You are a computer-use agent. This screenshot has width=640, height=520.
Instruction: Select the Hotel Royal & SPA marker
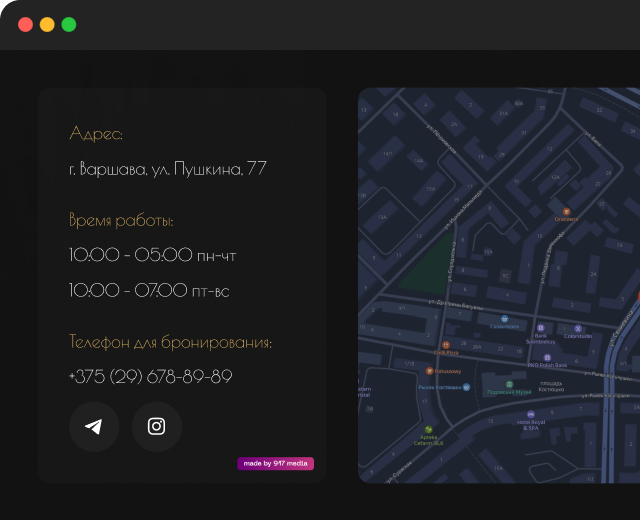(x=531, y=414)
